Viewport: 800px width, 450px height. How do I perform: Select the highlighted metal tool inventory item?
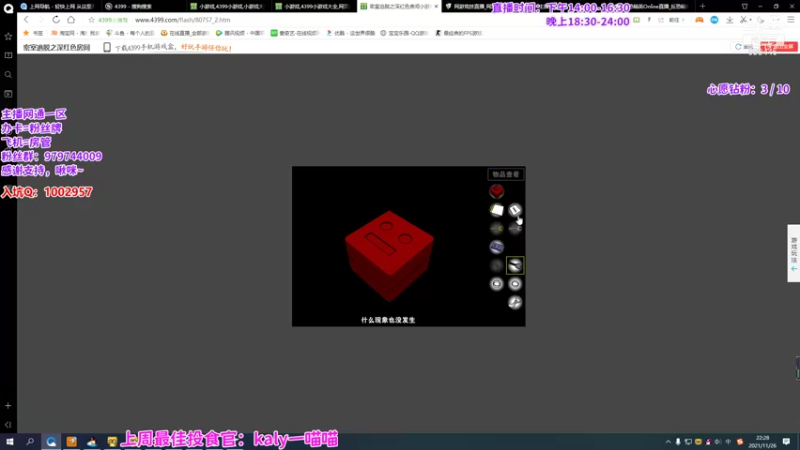click(515, 265)
